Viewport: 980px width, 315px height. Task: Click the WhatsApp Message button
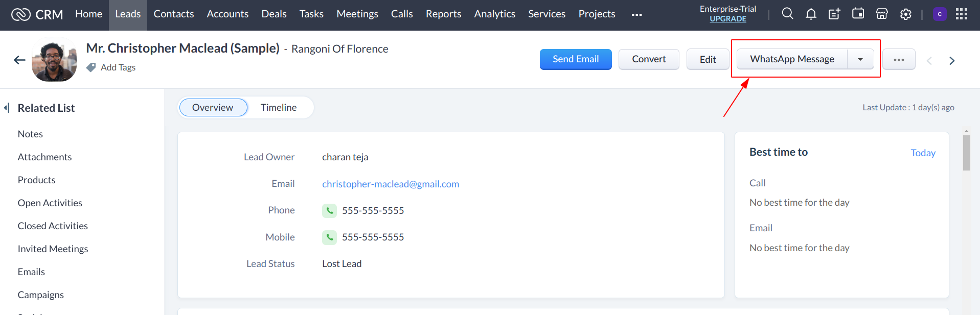click(792, 59)
